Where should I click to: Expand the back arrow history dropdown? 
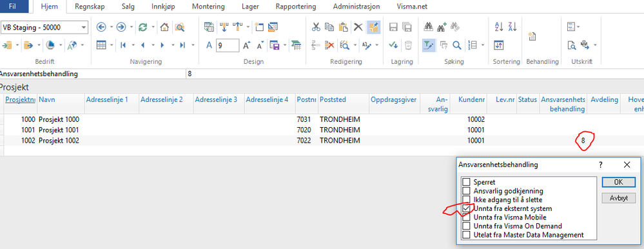[x=112, y=27]
